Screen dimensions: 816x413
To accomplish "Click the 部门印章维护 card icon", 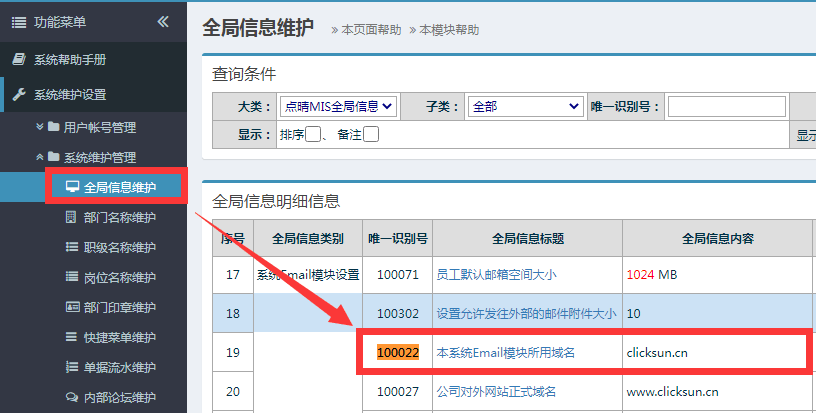I will point(72,307).
